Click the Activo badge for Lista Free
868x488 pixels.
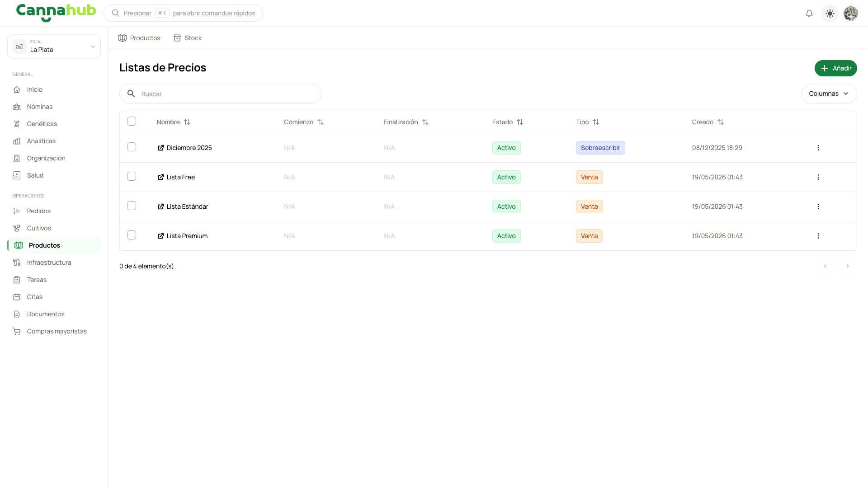coord(506,177)
